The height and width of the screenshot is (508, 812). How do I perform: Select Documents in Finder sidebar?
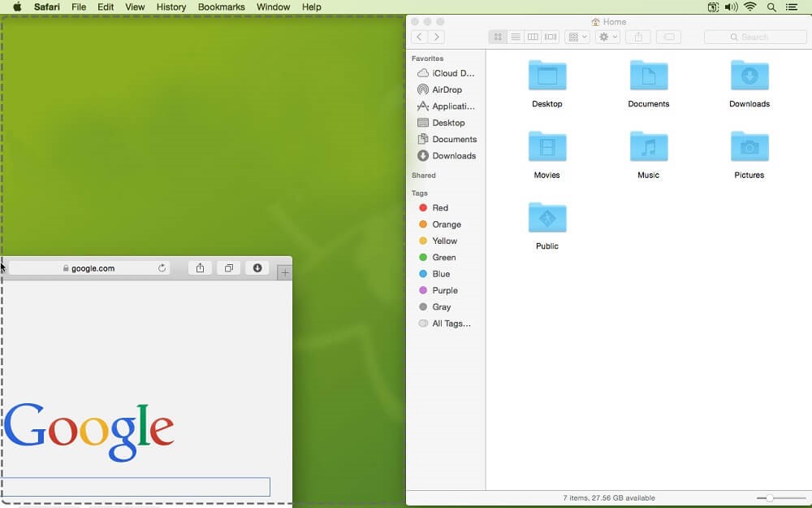click(446, 140)
